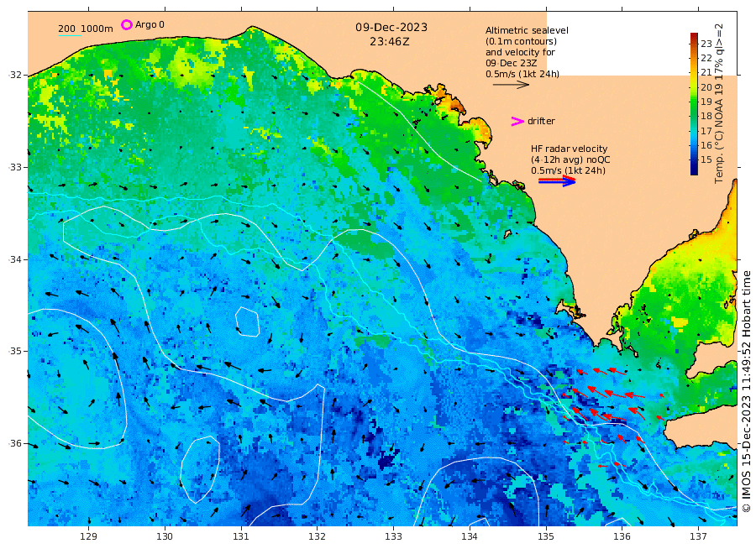Click latitude label -34 on the left axis
The image size is (756, 554).
point(14,259)
